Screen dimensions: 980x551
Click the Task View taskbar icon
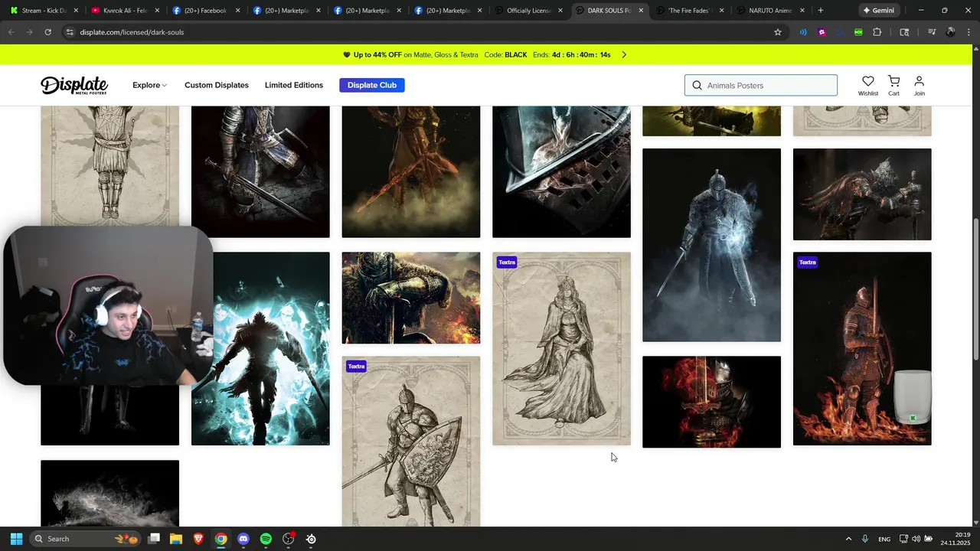[x=154, y=539]
